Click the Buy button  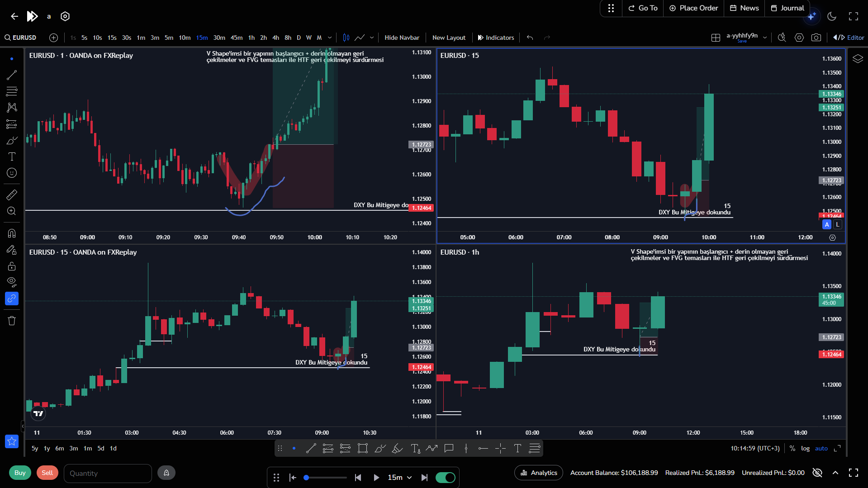[x=20, y=473]
